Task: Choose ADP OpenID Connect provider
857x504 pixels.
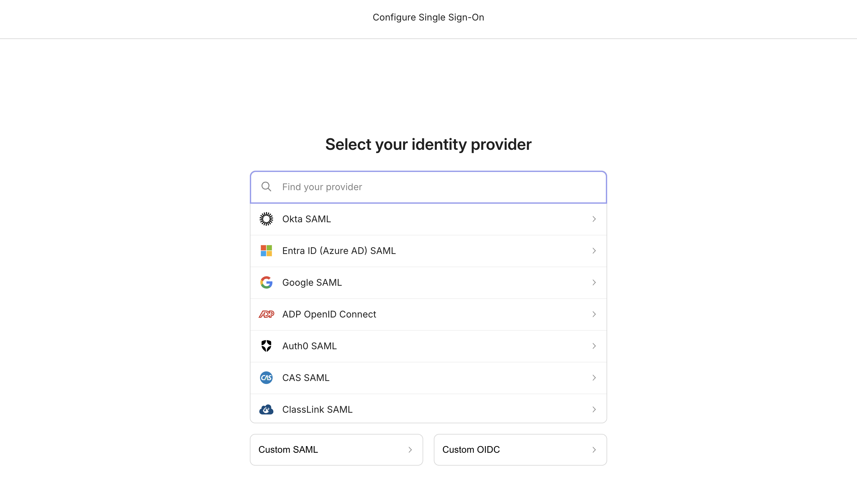Action: click(329, 315)
